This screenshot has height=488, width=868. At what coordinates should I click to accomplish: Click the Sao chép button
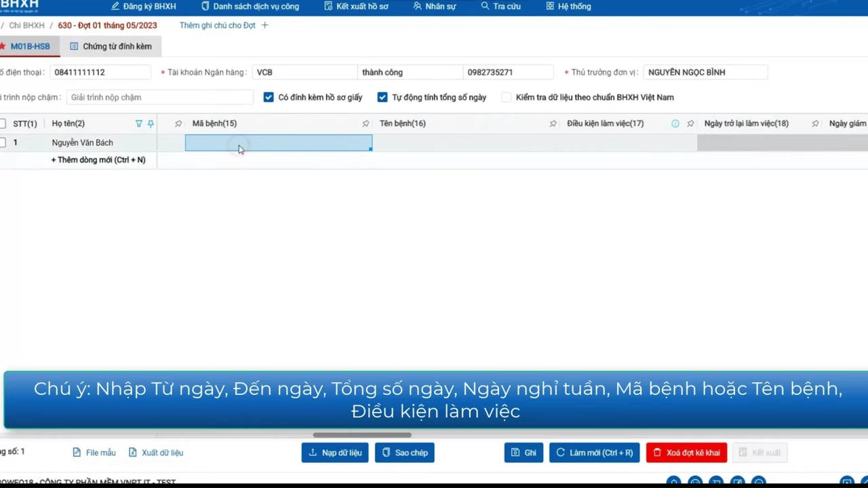pyautogui.click(x=405, y=453)
